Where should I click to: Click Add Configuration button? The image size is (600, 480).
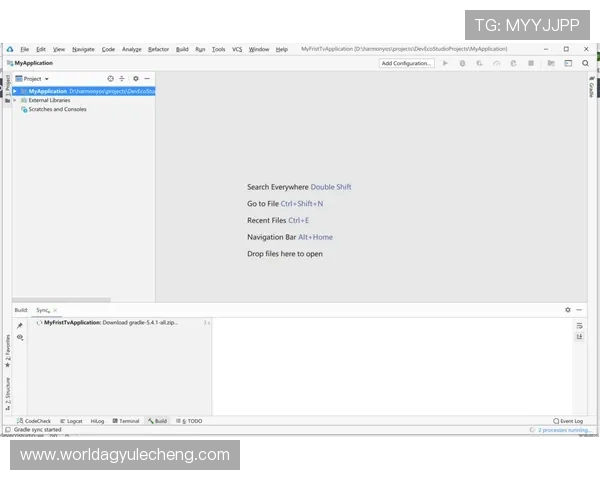coord(406,63)
